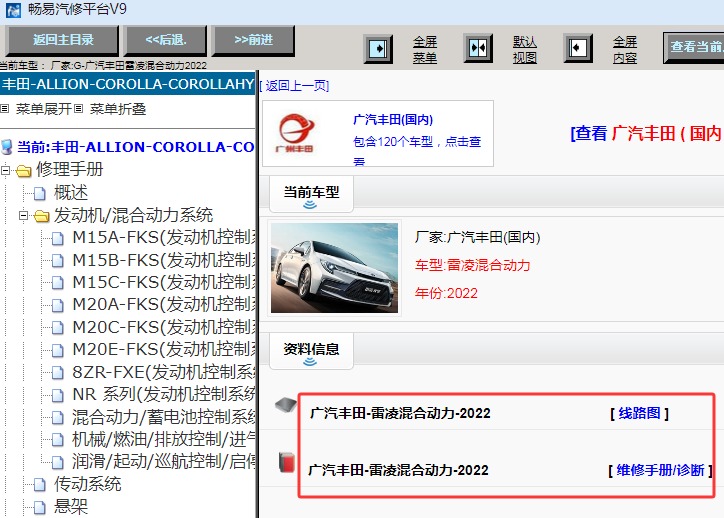The image size is (724, 518).
Task: Click the default view split icon
Action: [x=478, y=48]
